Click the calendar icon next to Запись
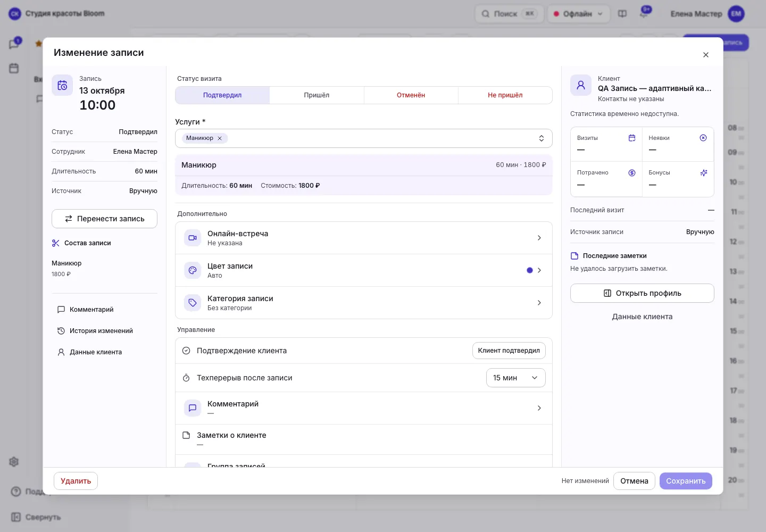 pyautogui.click(x=62, y=85)
